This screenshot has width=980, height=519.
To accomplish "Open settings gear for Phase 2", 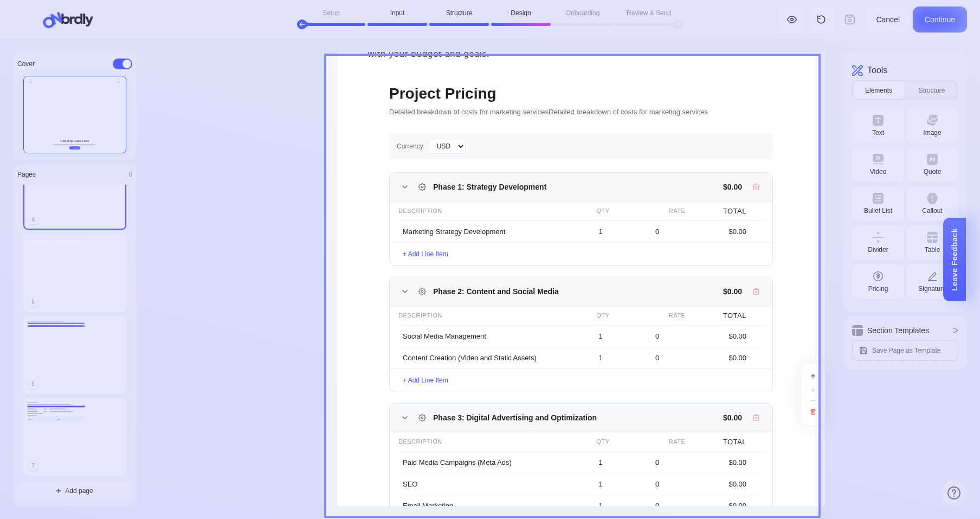I will pyautogui.click(x=422, y=291).
